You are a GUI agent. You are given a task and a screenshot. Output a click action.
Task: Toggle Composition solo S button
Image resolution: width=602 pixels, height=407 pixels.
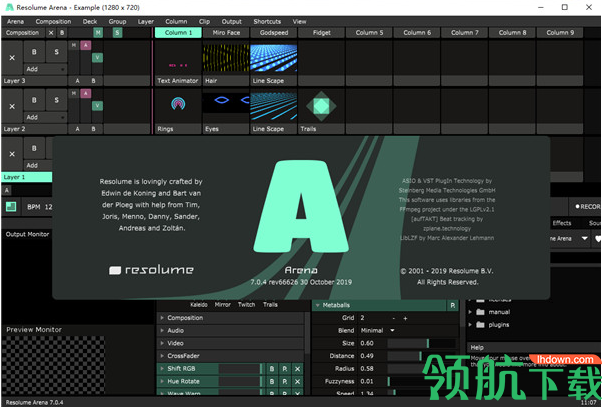click(117, 33)
